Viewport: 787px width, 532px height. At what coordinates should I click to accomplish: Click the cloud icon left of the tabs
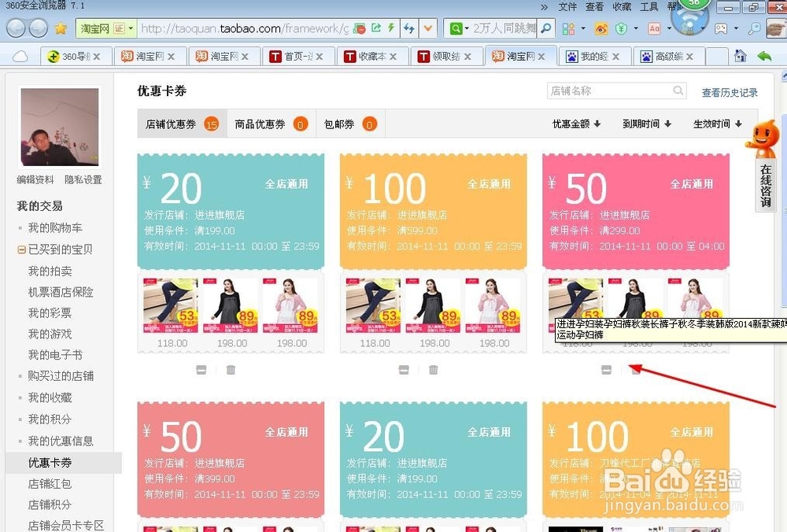coord(20,56)
